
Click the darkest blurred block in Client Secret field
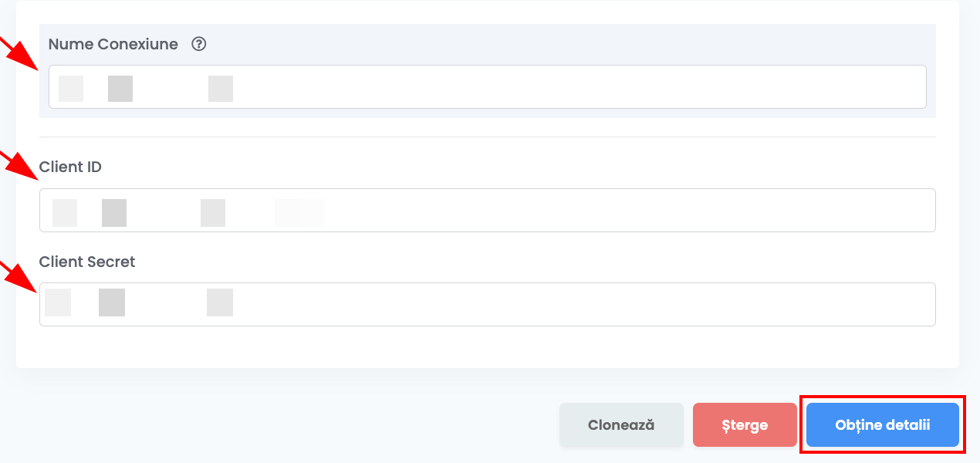click(112, 302)
